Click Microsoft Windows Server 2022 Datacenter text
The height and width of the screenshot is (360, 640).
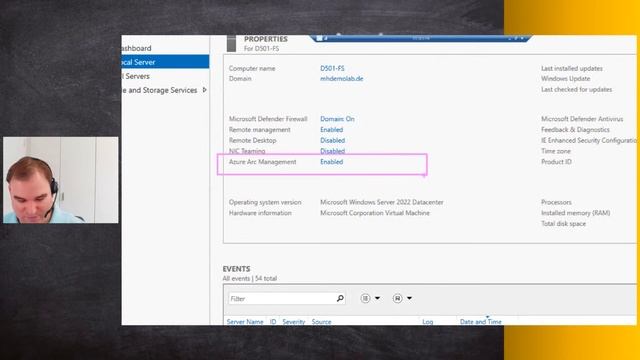coord(382,202)
